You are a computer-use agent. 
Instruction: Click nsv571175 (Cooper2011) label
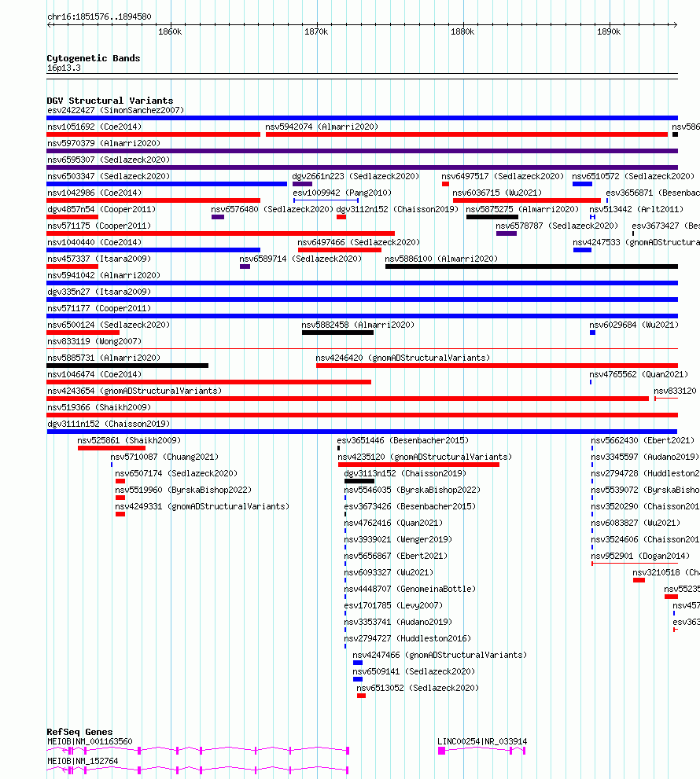click(x=99, y=226)
